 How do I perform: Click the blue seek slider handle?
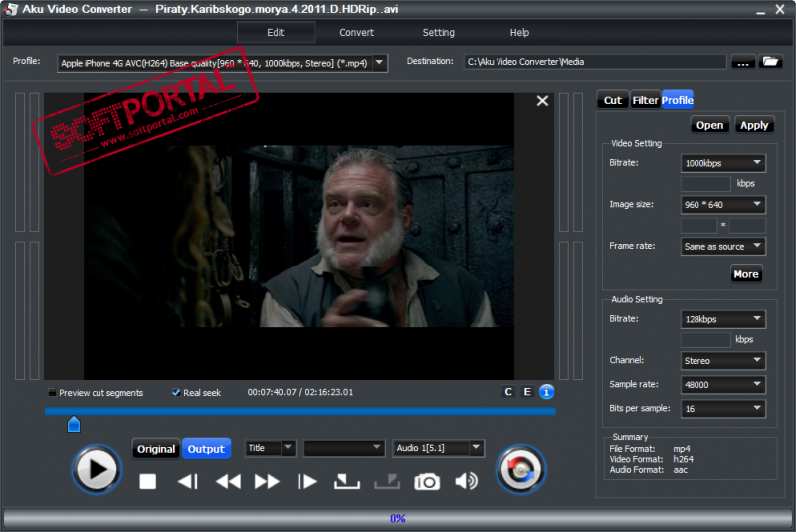74,424
